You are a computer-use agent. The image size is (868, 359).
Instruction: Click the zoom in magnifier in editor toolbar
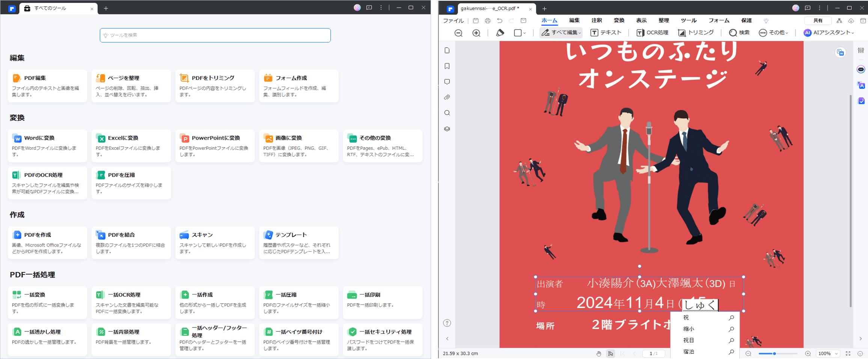click(476, 33)
